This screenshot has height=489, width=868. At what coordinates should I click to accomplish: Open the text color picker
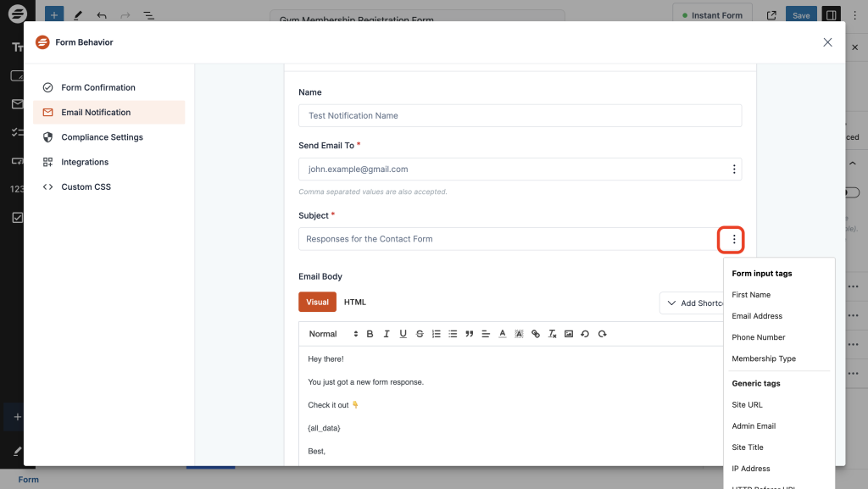tap(503, 334)
